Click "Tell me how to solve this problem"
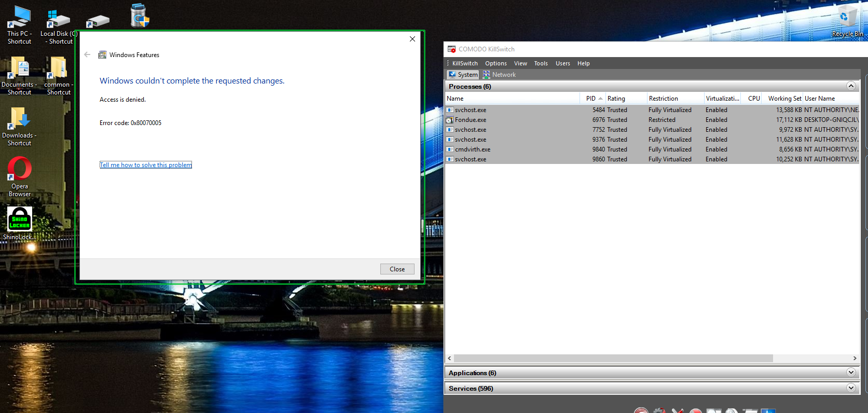The width and height of the screenshot is (868, 413). pos(146,165)
